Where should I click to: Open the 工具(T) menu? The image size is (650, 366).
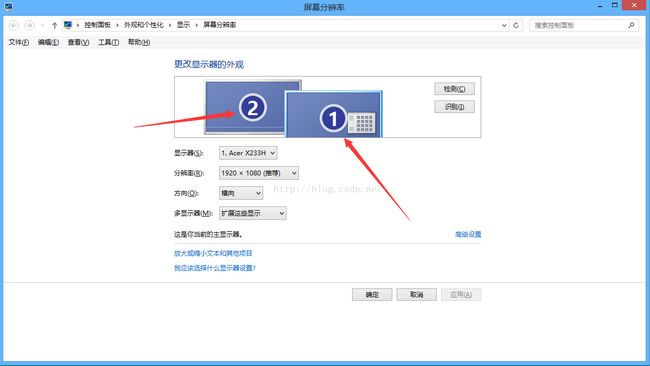tap(108, 42)
